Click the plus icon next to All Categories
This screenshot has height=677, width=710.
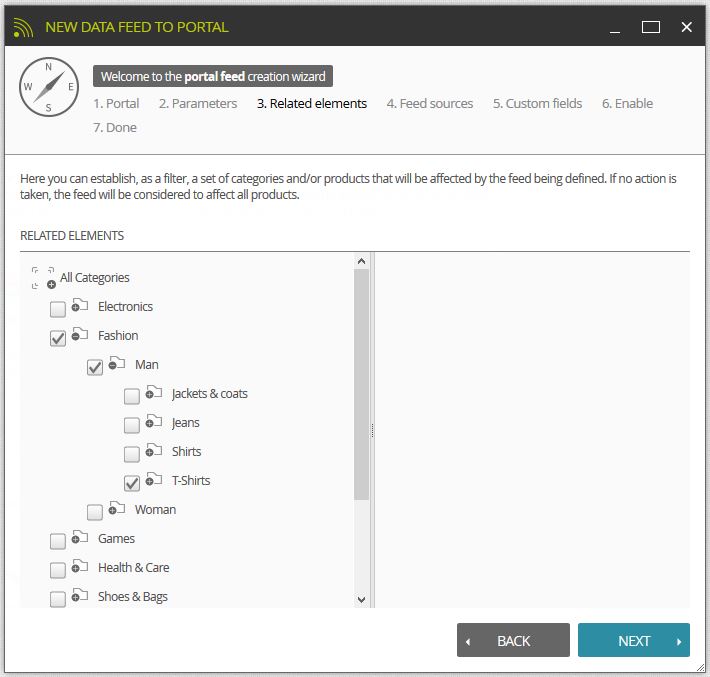51,284
